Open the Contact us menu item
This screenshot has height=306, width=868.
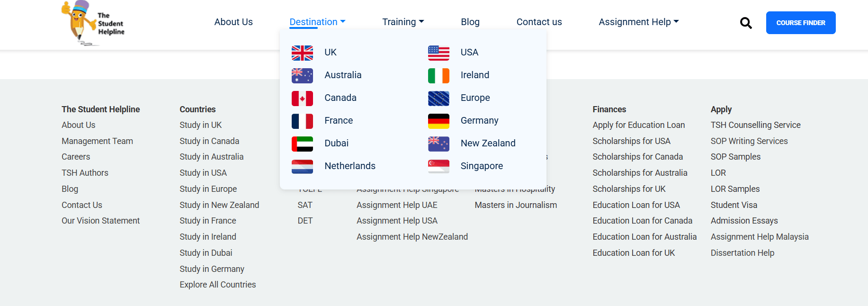tap(539, 22)
